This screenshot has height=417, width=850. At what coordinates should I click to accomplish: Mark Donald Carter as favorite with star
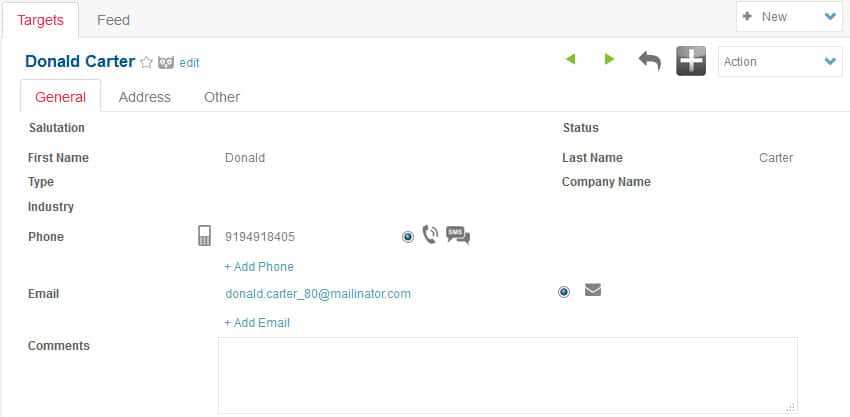pos(146,62)
